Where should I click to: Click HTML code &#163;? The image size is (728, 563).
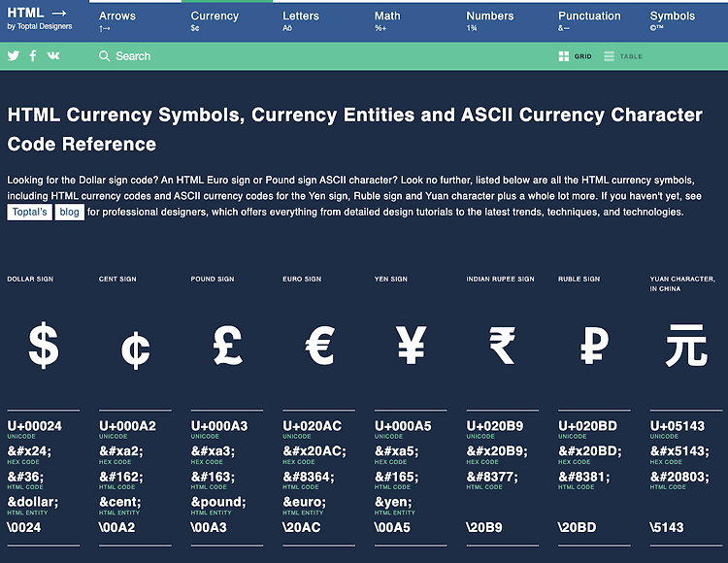tap(213, 477)
